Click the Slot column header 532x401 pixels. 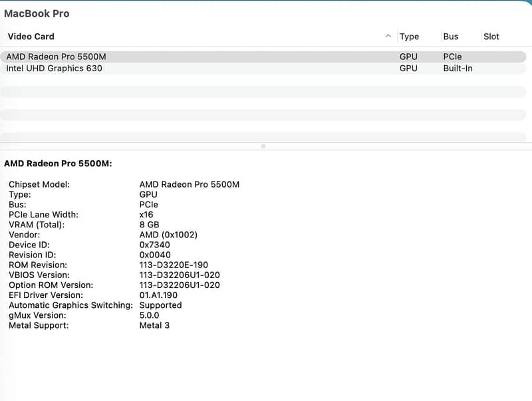coord(491,37)
